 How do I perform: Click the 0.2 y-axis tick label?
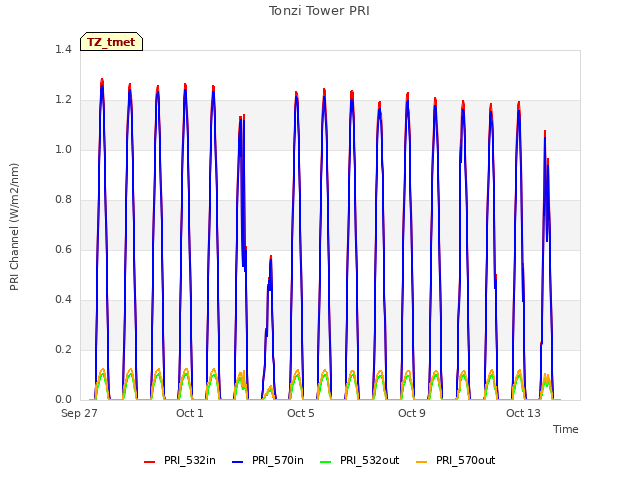coord(63,350)
